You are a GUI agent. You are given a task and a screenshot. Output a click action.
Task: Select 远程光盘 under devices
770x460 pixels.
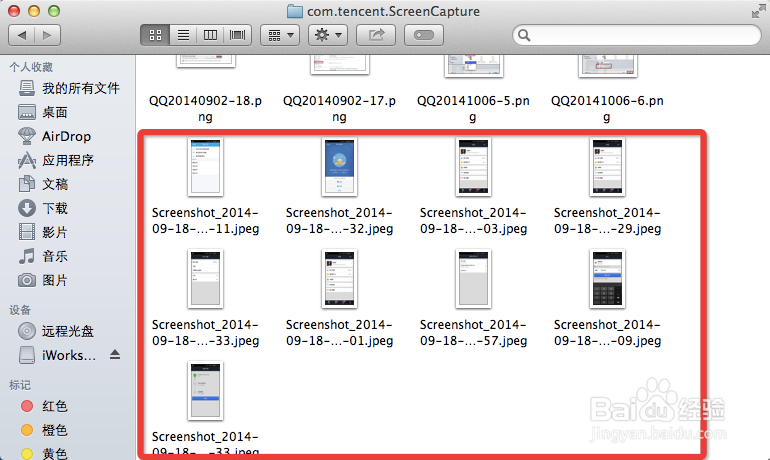(55, 331)
